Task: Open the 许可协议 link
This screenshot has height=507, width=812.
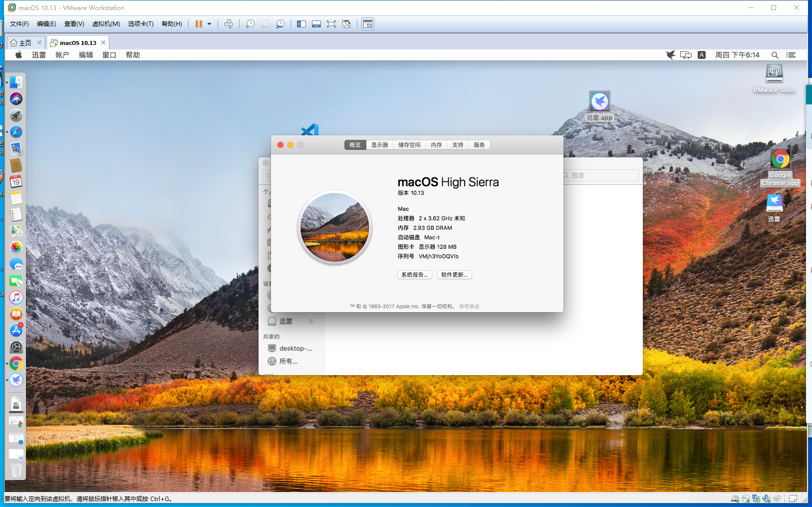Action: (x=469, y=306)
